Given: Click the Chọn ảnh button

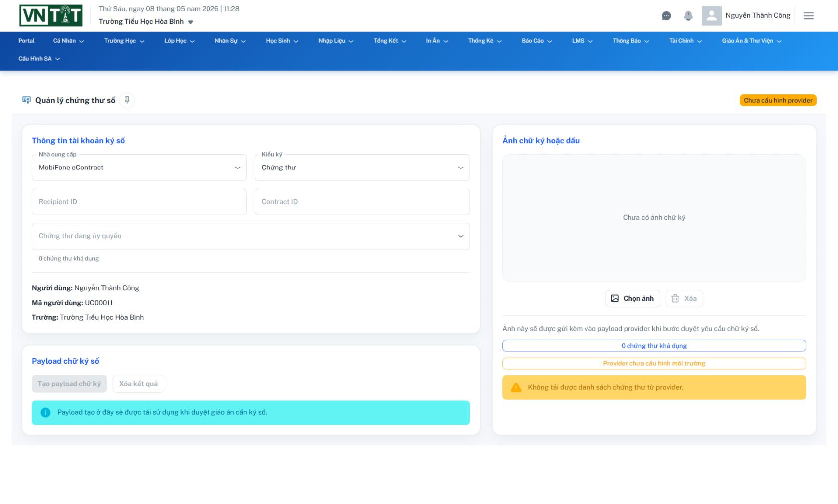Looking at the screenshot, I should tap(632, 298).
